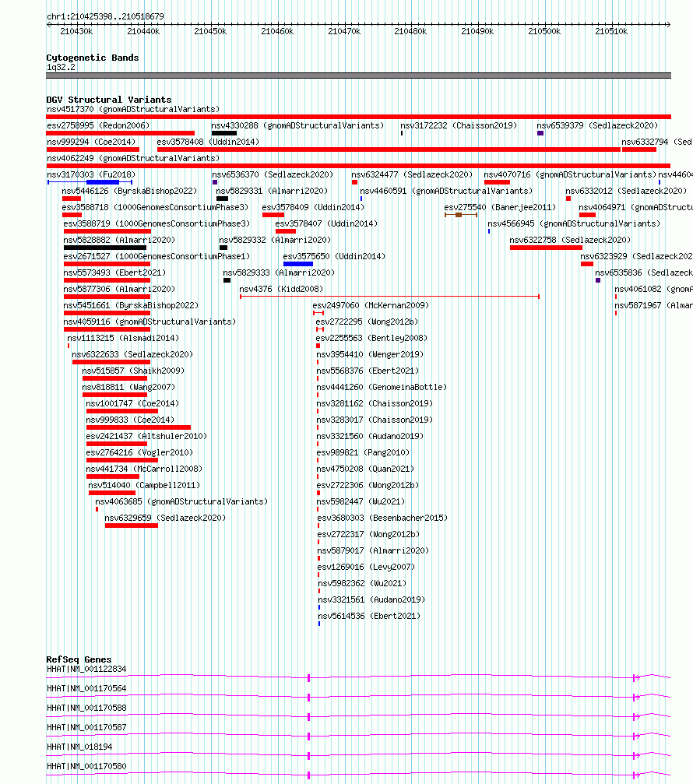The image size is (693, 784).
Task: Open the esv2497060 (McKernan2009) label
Action: [371, 305]
